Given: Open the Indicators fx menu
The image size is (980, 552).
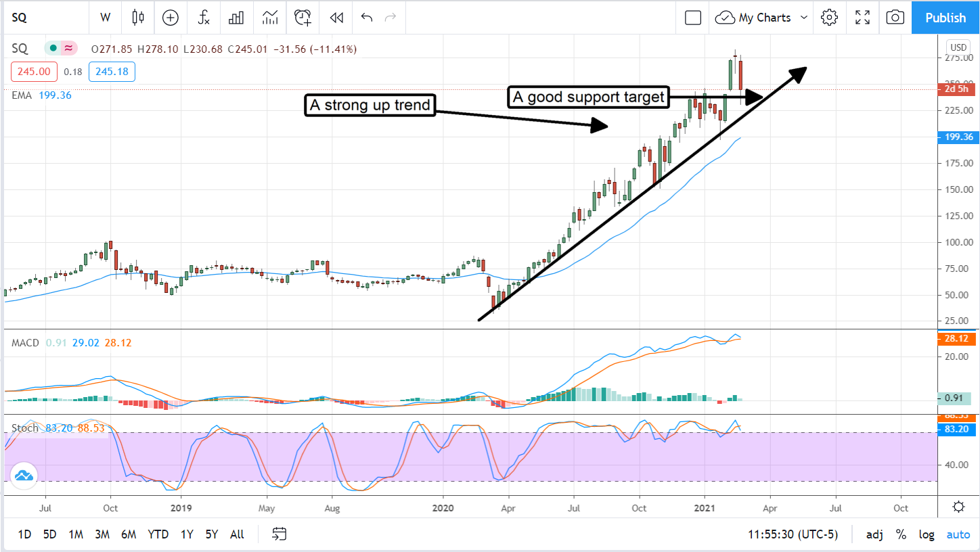Looking at the screenshot, I should (x=204, y=18).
